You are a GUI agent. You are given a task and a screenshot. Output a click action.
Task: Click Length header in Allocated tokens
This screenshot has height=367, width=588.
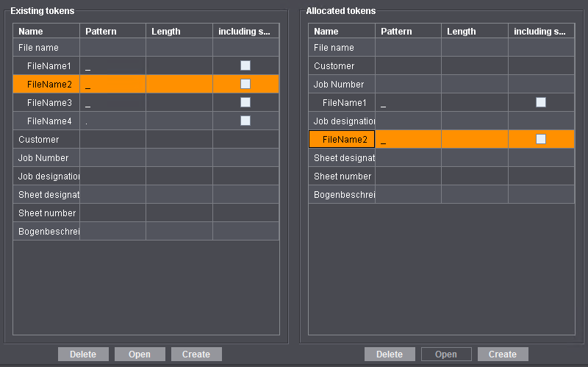(x=475, y=31)
